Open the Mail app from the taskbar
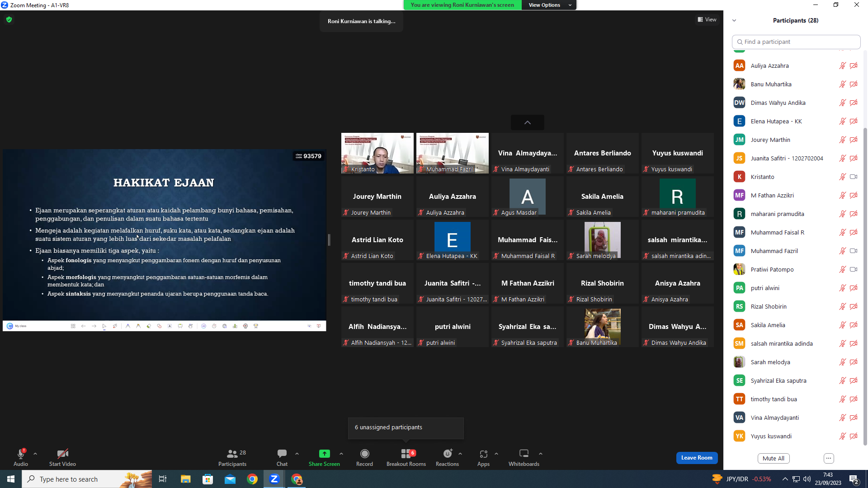868x488 pixels. pos(230,479)
